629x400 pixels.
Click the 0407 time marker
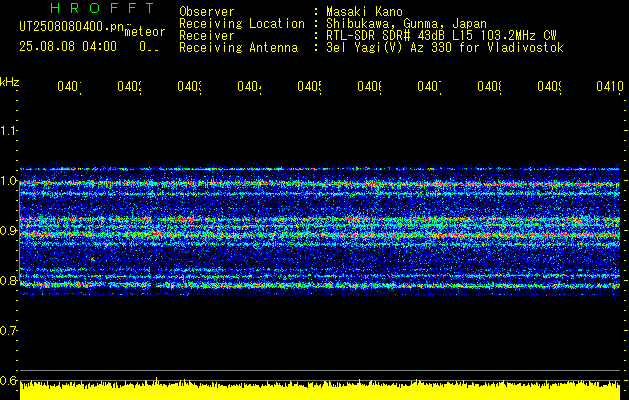click(x=429, y=86)
